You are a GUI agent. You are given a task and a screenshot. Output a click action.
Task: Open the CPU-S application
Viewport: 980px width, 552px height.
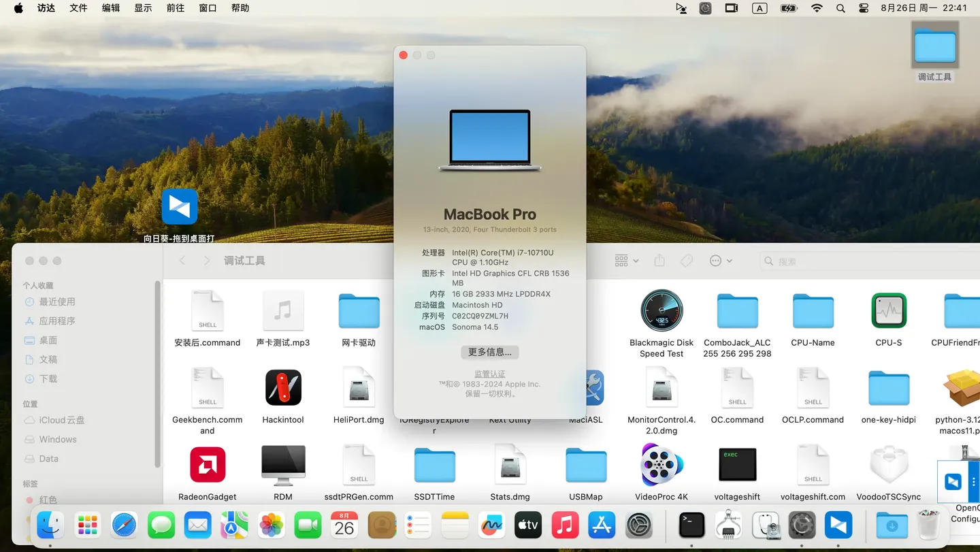coord(888,311)
